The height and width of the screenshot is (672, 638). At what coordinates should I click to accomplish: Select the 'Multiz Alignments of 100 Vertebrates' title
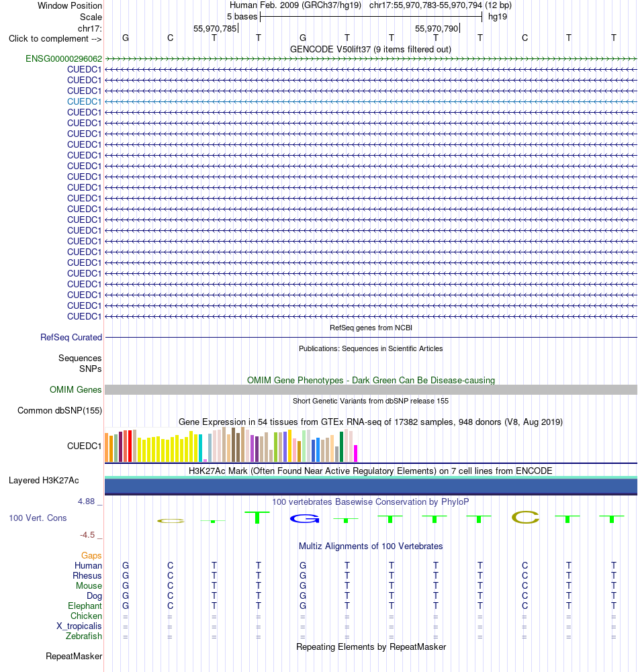coord(371,546)
